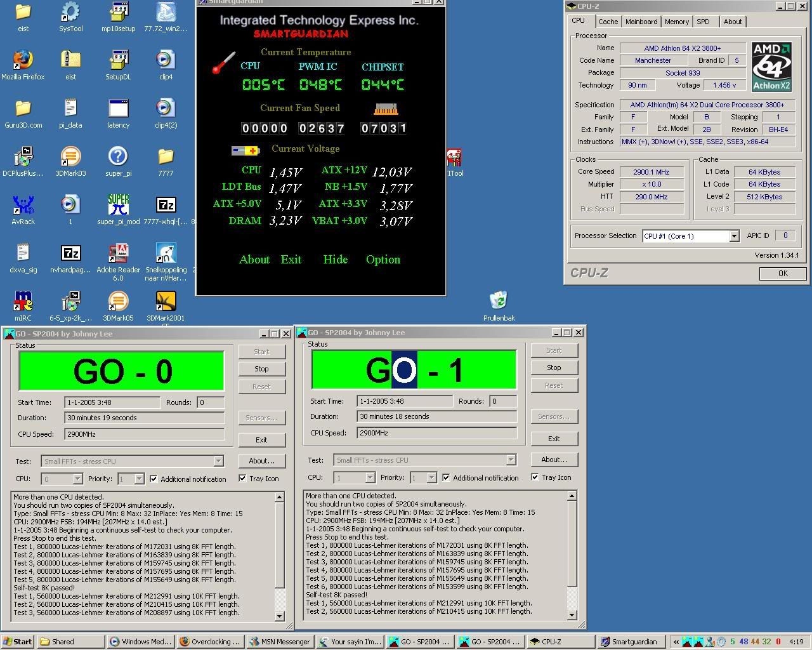The width and height of the screenshot is (812, 650).
Task: Select the super_pi help file icon
Action: click(x=118, y=161)
